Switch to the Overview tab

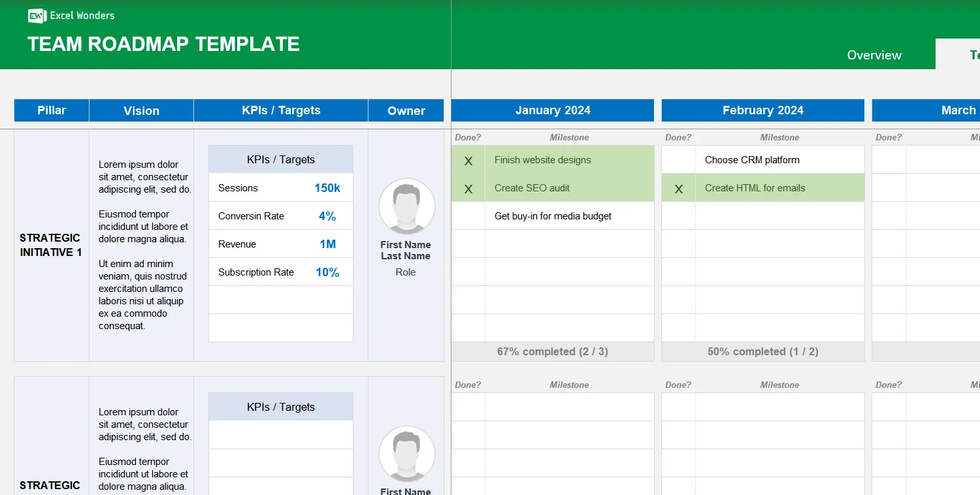(874, 55)
